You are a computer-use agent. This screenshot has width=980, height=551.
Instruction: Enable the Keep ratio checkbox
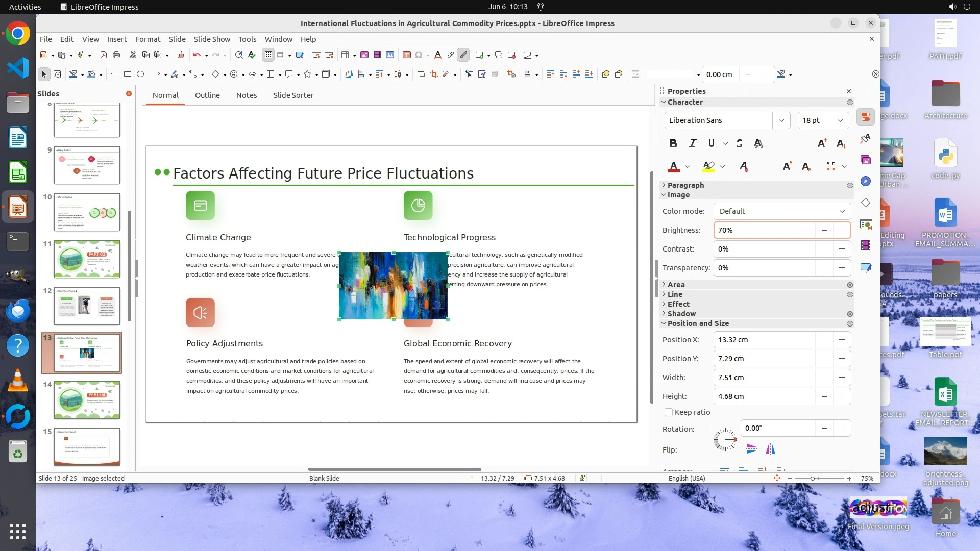coord(669,412)
